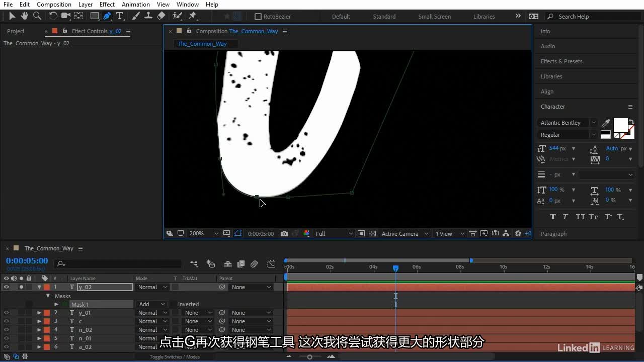Select the Selection arrow tool
The width and height of the screenshot is (644, 362).
coord(12,16)
